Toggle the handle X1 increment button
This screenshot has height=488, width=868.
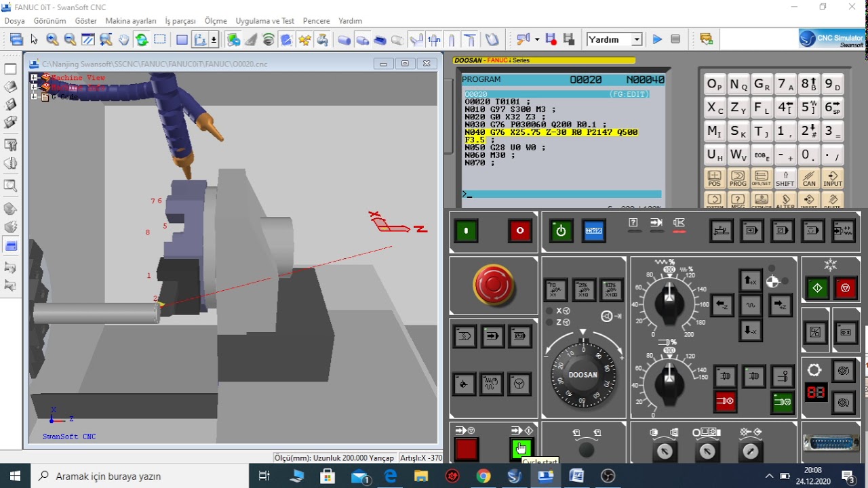click(x=557, y=290)
